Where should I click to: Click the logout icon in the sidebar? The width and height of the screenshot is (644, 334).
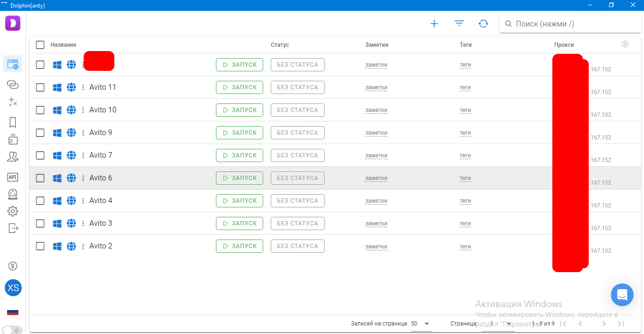[13, 228]
